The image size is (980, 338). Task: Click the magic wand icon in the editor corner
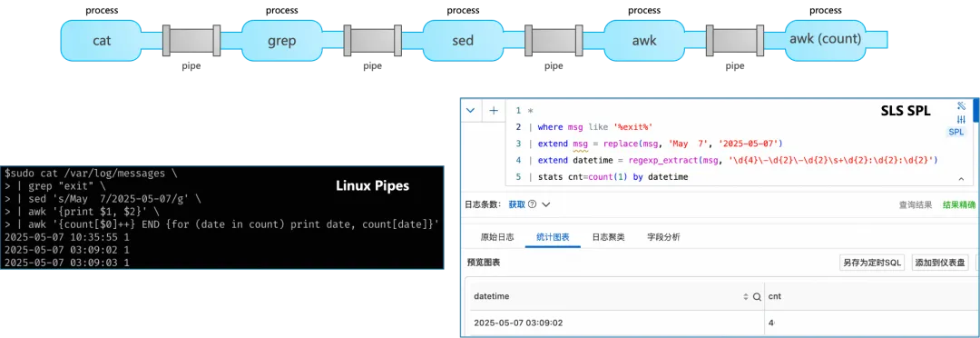click(x=961, y=105)
